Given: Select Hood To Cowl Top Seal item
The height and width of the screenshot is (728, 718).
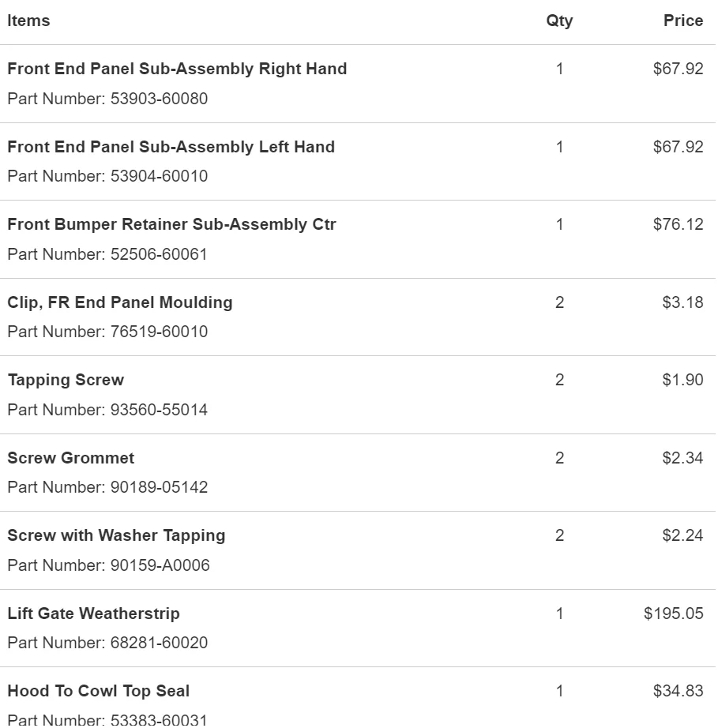Looking at the screenshot, I should [99, 692].
